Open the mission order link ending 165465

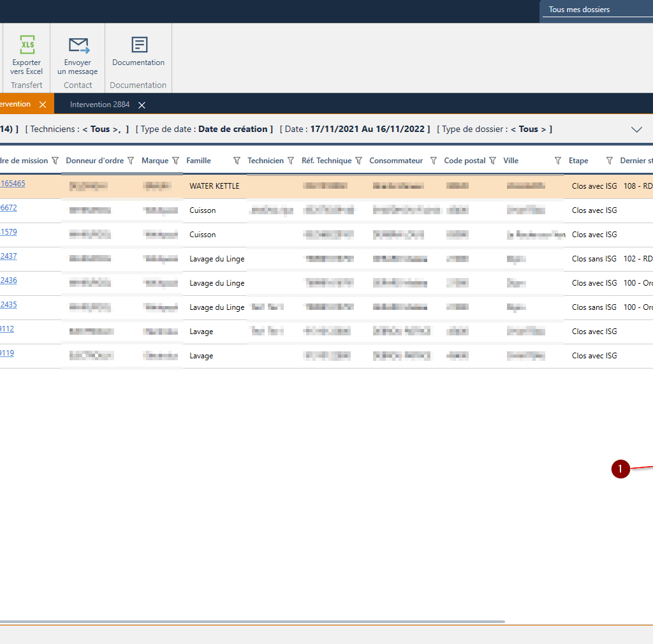pyautogui.click(x=13, y=184)
